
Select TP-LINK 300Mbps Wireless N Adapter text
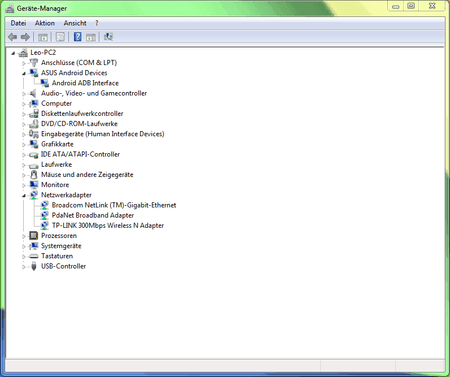[x=108, y=225]
